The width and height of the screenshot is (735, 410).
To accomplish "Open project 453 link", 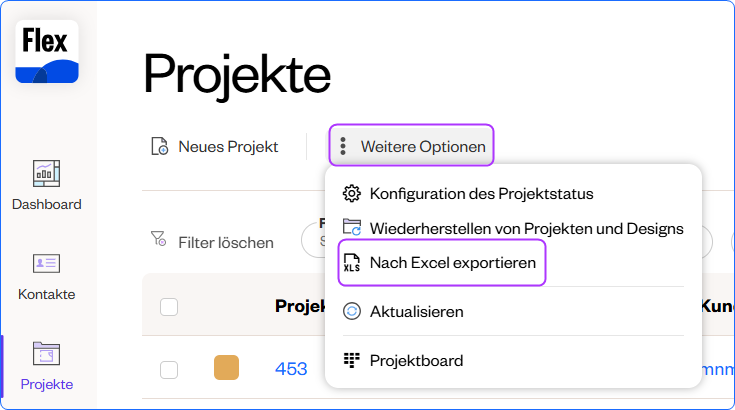I will point(290,369).
